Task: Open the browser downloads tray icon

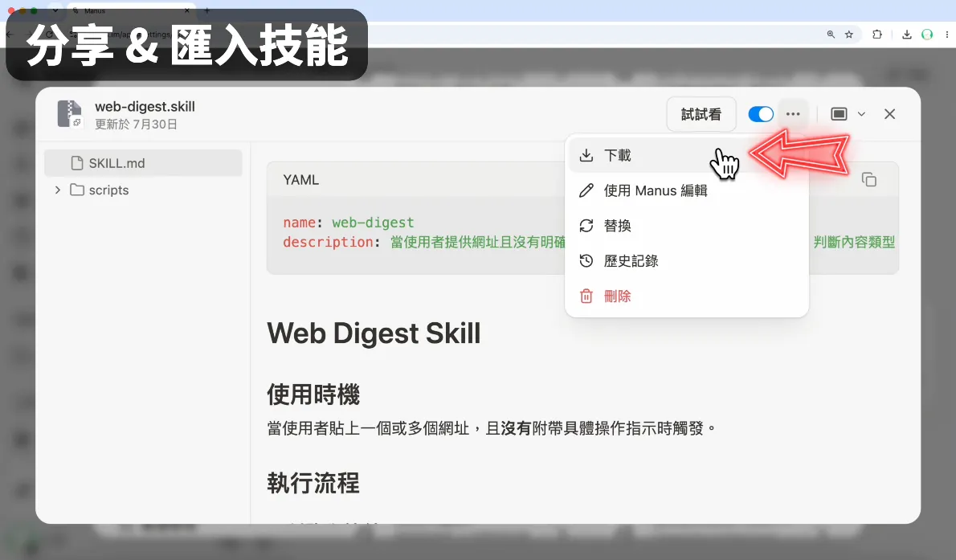Action: pyautogui.click(x=907, y=35)
